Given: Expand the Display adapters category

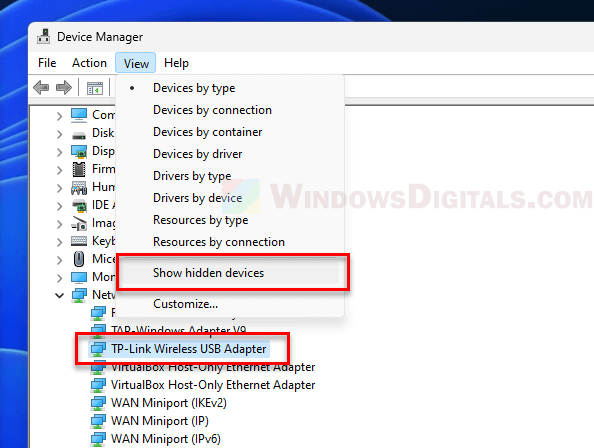Looking at the screenshot, I should (59, 152).
